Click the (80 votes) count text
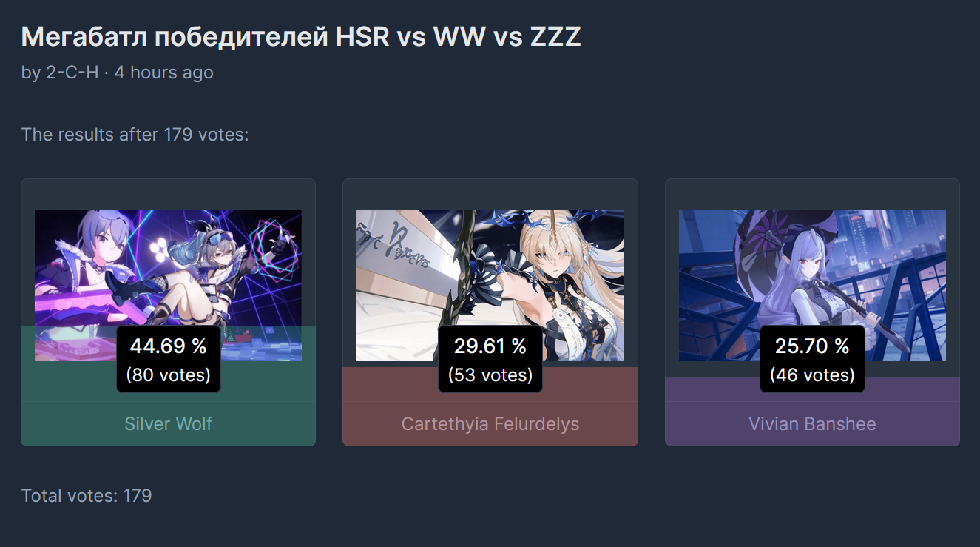The height and width of the screenshot is (547, 980). pos(169,375)
